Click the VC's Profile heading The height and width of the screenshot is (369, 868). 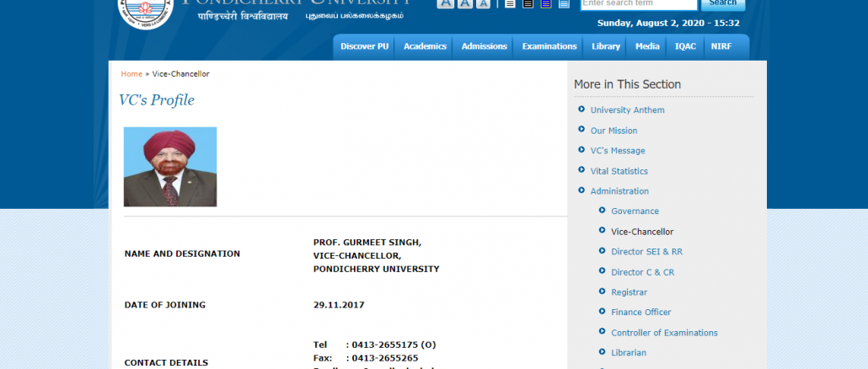[x=157, y=100]
